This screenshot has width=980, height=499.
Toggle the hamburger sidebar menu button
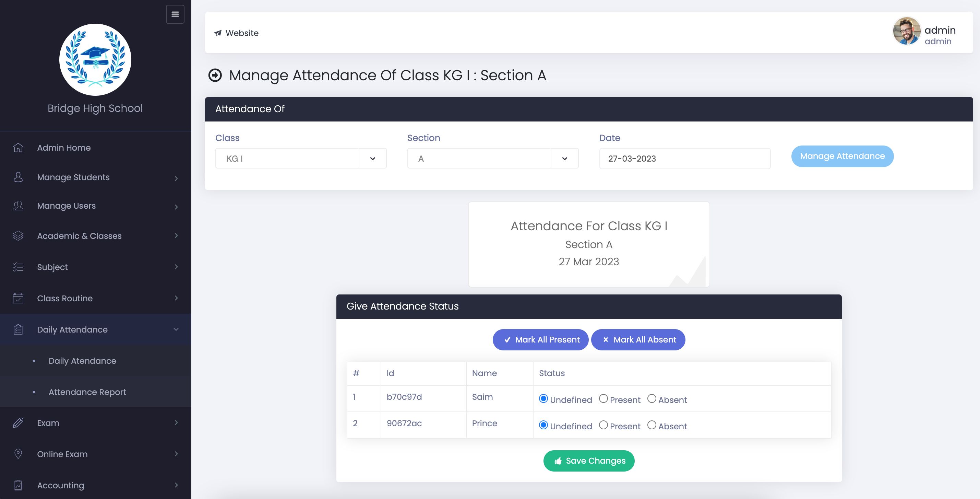click(x=175, y=14)
